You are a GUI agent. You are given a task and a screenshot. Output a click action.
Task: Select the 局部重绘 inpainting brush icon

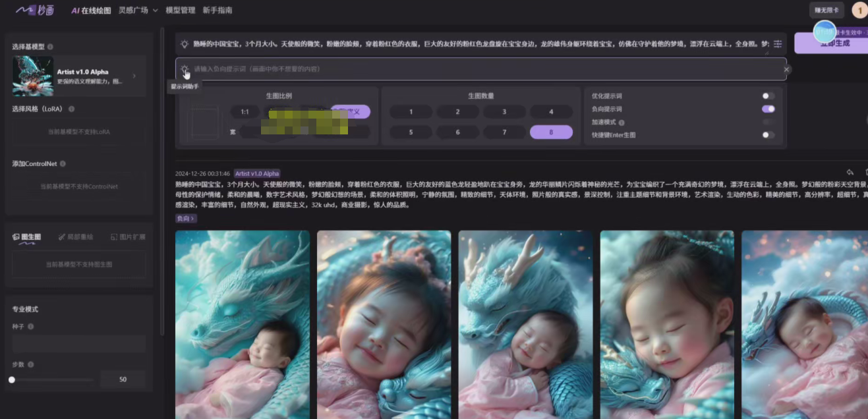click(x=61, y=237)
